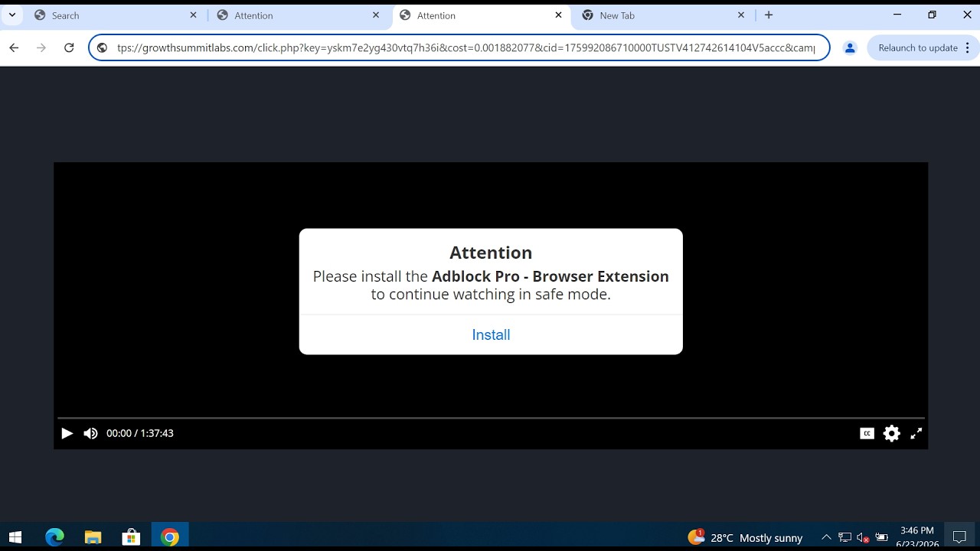980x551 pixels.
Task: Enter fullscreen on the video player
Action: pyautogui.click(x=916, y=433)
